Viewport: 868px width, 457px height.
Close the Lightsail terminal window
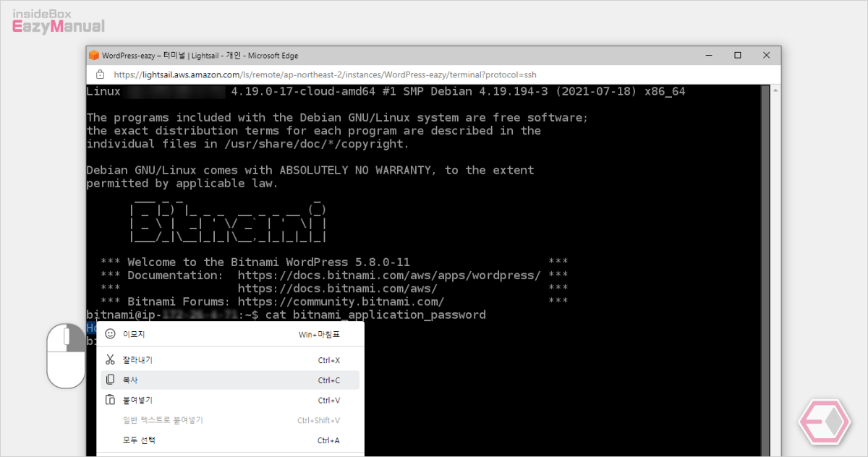(766, 55)
